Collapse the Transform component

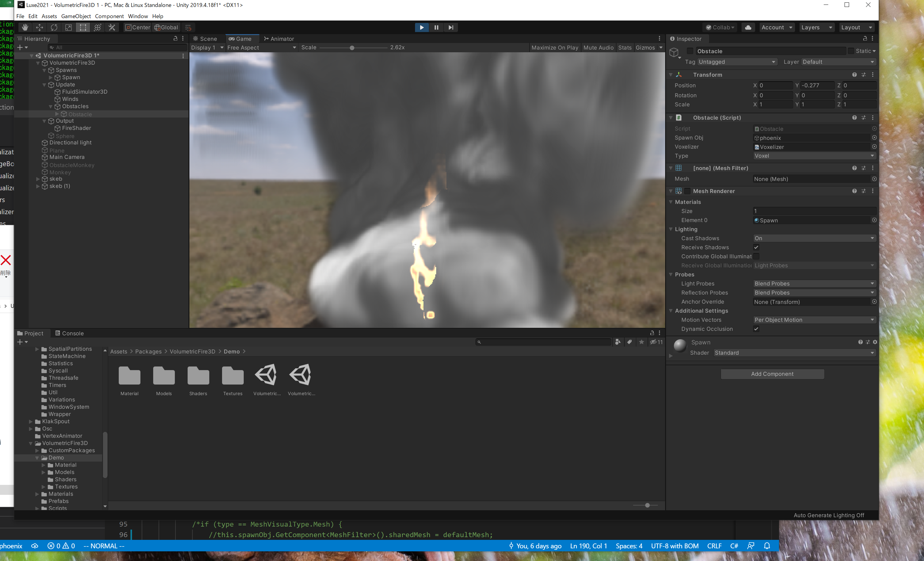pos(671,75)
